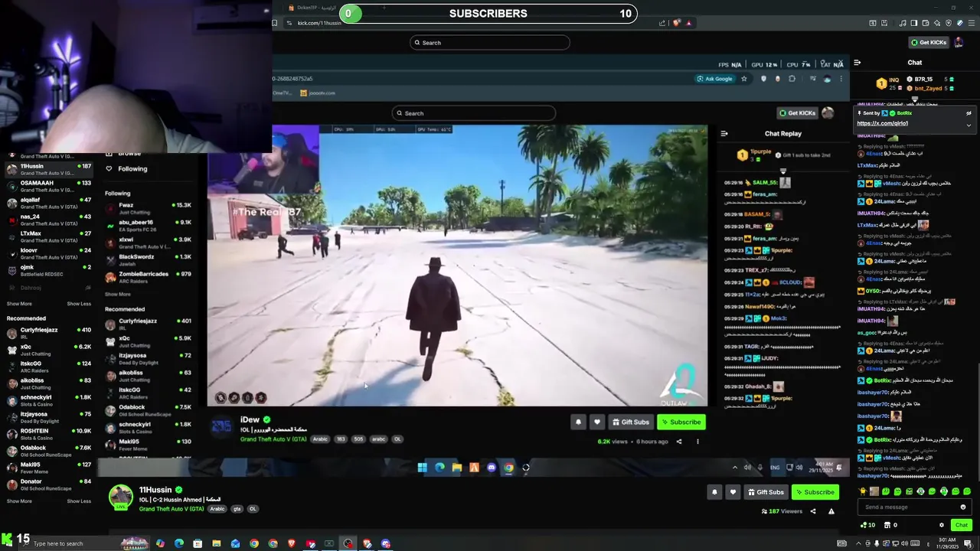Toggle the follow heart for 11Hussin

click(733, 492)
